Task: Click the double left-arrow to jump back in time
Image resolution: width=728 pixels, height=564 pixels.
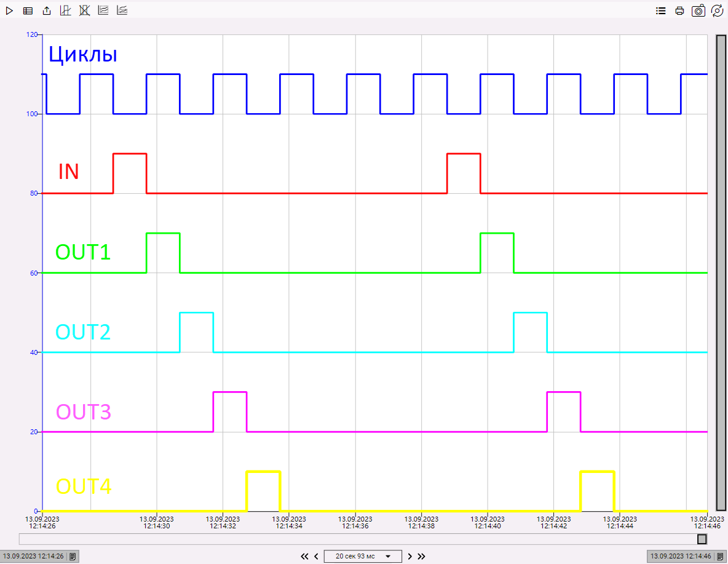Action: click(305, 556)
